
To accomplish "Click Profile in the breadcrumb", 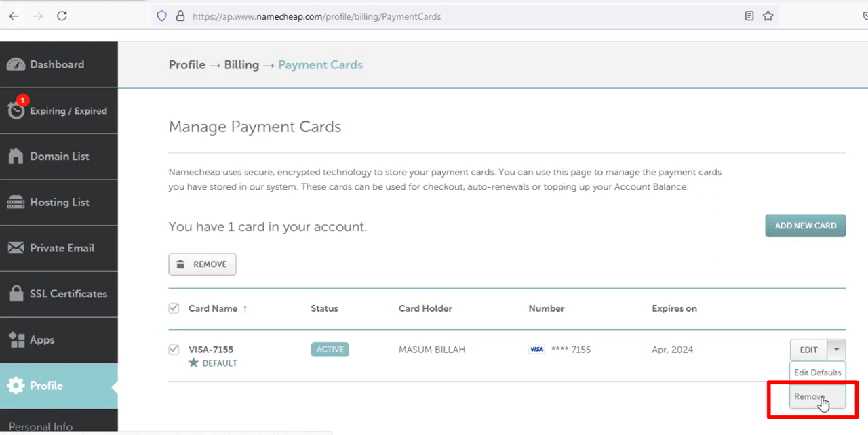I will [x=187, y=65].
